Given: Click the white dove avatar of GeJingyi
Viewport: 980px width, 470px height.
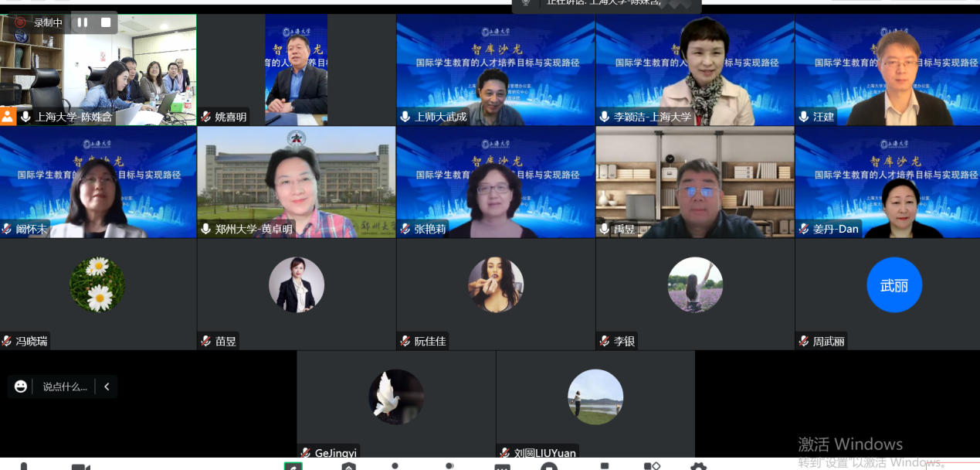Looking at the screenshot, I should (395, 397).
